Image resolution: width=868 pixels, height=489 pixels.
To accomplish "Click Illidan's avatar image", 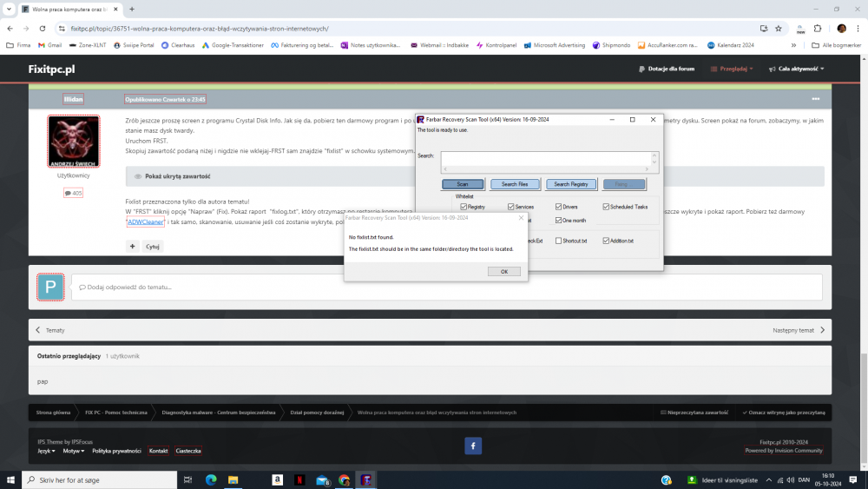I will [x=73, y=141].
